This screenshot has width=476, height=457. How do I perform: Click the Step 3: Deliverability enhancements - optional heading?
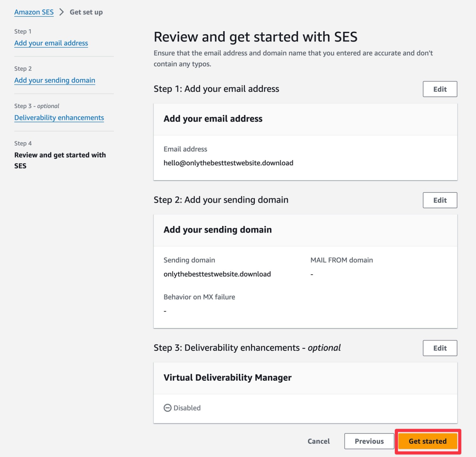click(x=247, y=348)
